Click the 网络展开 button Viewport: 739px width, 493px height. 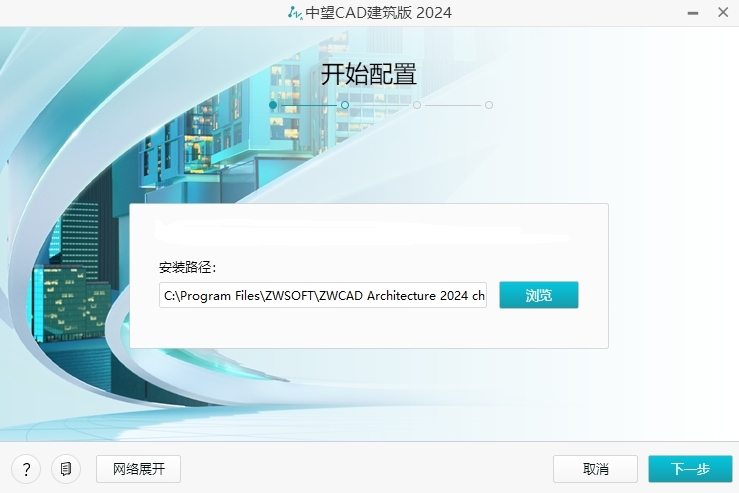[x=139, y=469]
